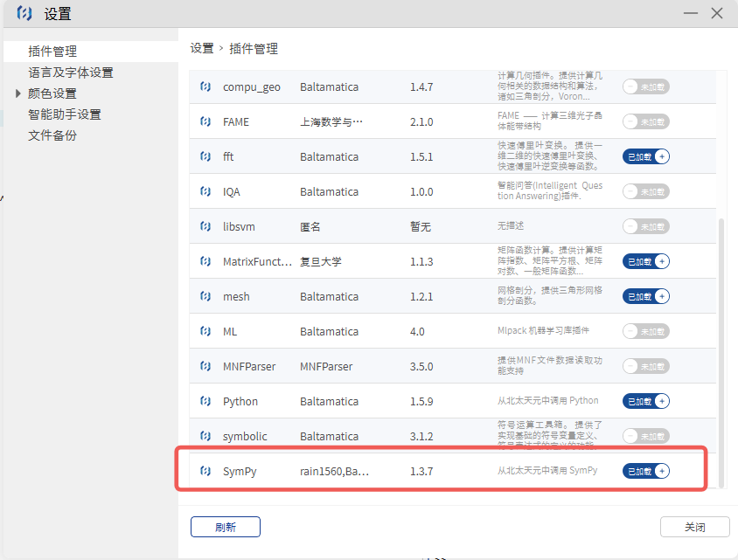Image resolution: width=738 pixels, height=560 pixels.
Task: Unload the MatrixFunctions plugin via its toggle
Action: [645, 261]
